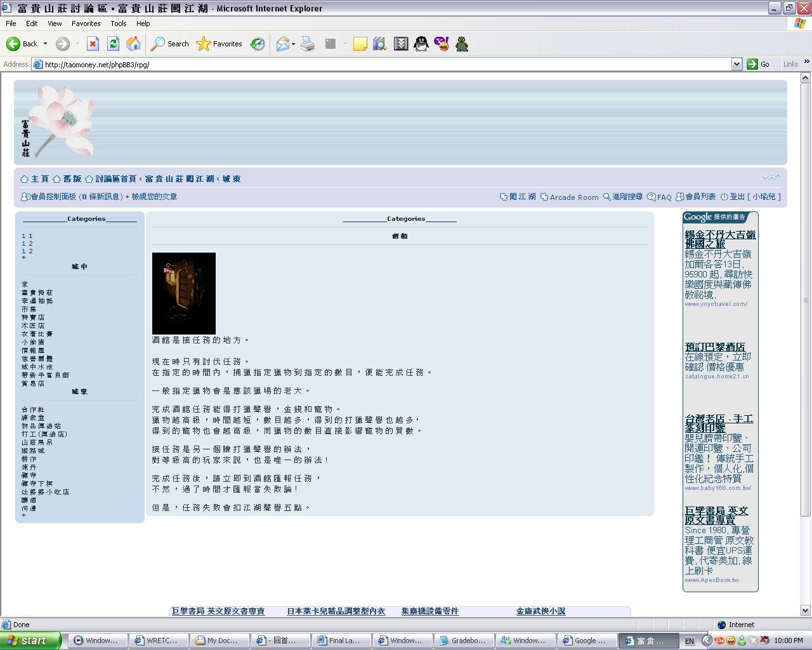
Task: Click sidebar link 合作社
Action: click(33, 410)
